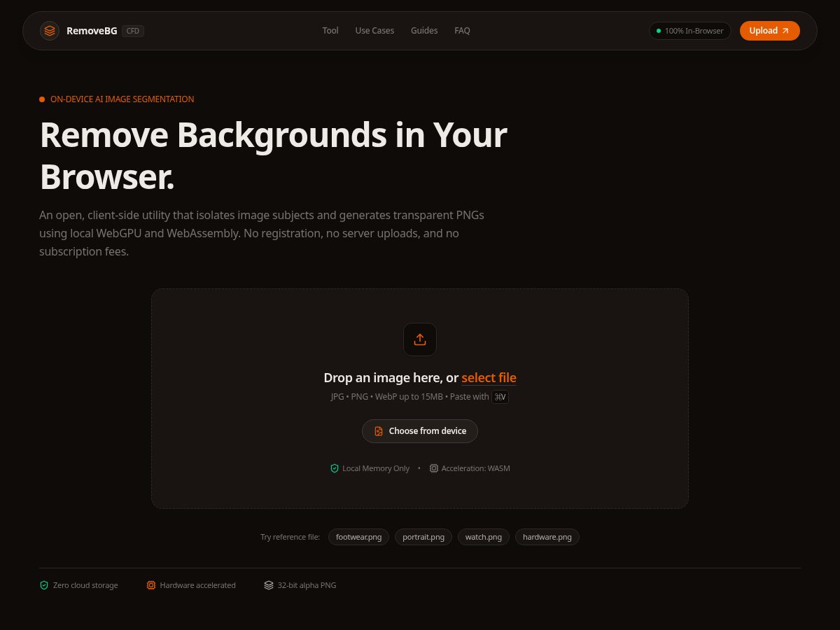This screenshot has width=840, height=630.
Task: Click the ⌘V keyboard shortcut badge
Action: (x=500, y=397)
